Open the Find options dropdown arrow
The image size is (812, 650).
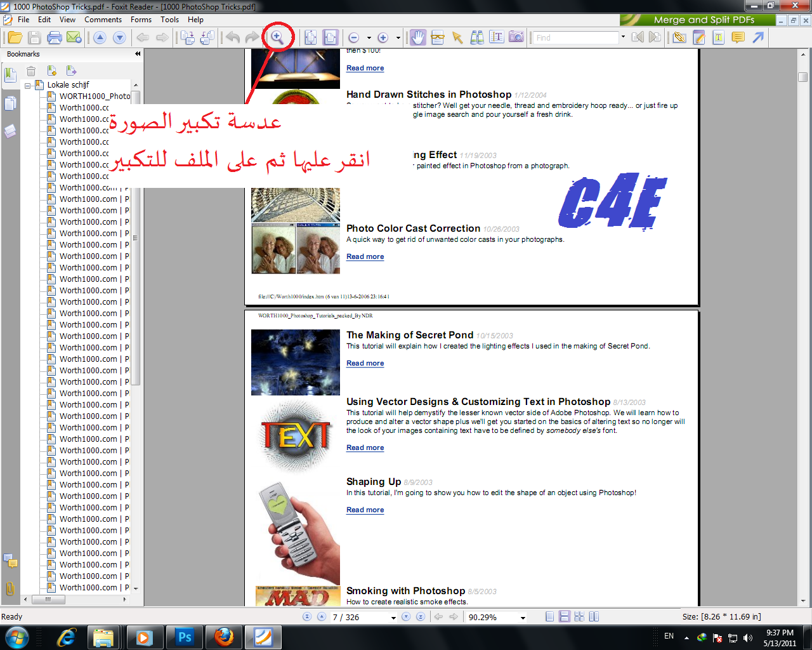coord(623,37)
